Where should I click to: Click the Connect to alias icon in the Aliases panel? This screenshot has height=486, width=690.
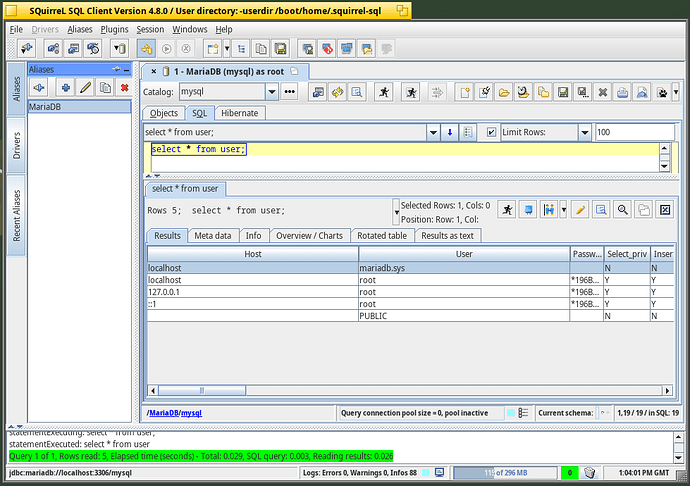tap(39, 88)
